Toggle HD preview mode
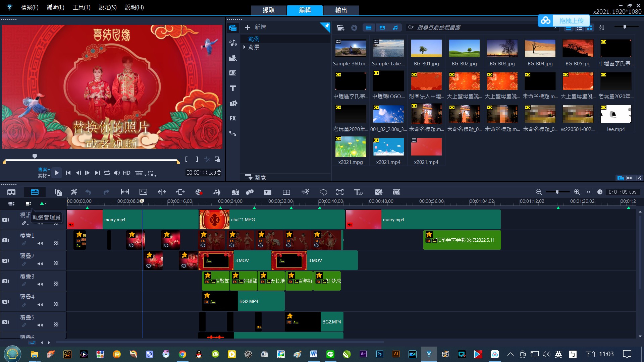This screenshot has height=362, width=644. click(x=126, y=173)
